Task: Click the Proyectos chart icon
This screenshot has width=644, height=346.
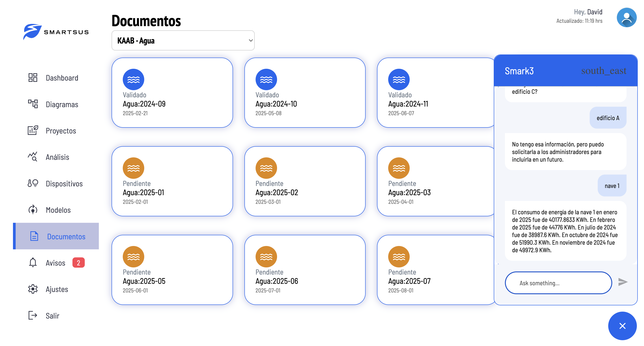Action: click(33, 130)
